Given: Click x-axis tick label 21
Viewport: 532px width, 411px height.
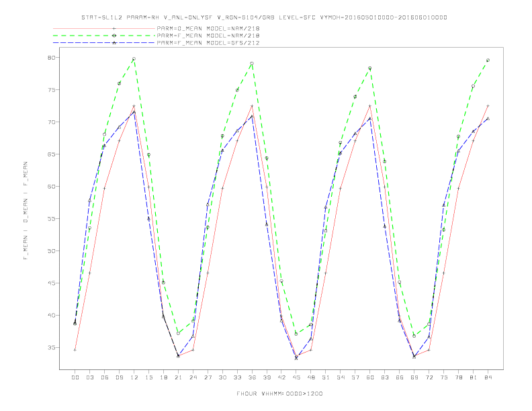Looking at the screenshot, I should tap(178, 377).
